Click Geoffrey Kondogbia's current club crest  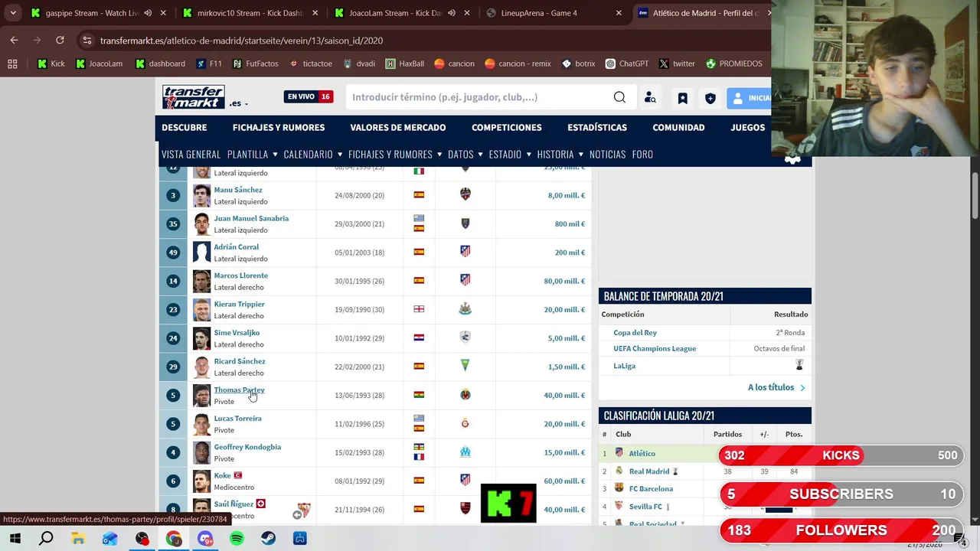(x=465, y=452)
